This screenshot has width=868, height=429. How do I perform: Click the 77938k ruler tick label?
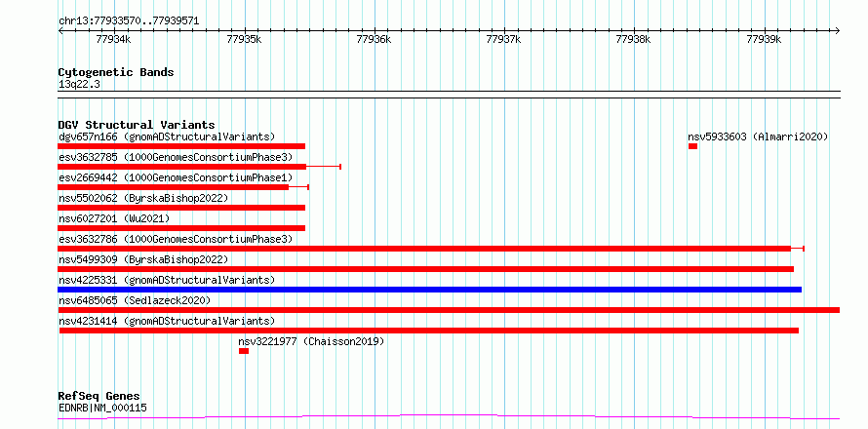(634, 39)
